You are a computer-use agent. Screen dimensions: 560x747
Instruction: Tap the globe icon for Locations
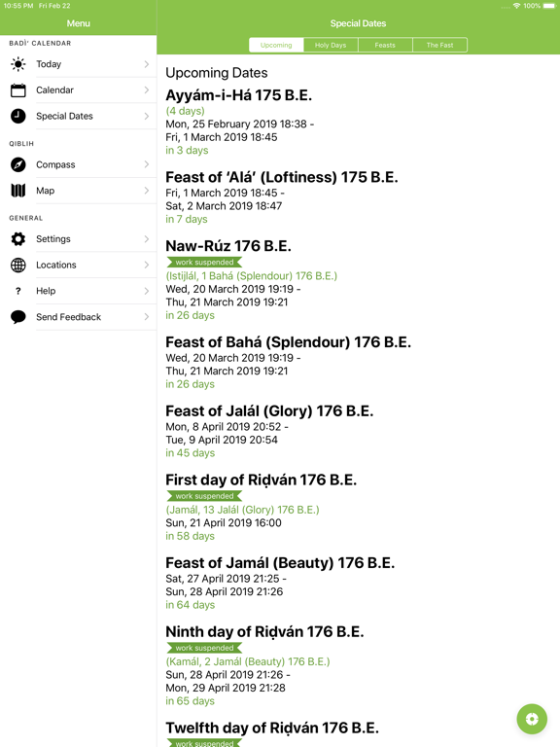click(18, 265)
